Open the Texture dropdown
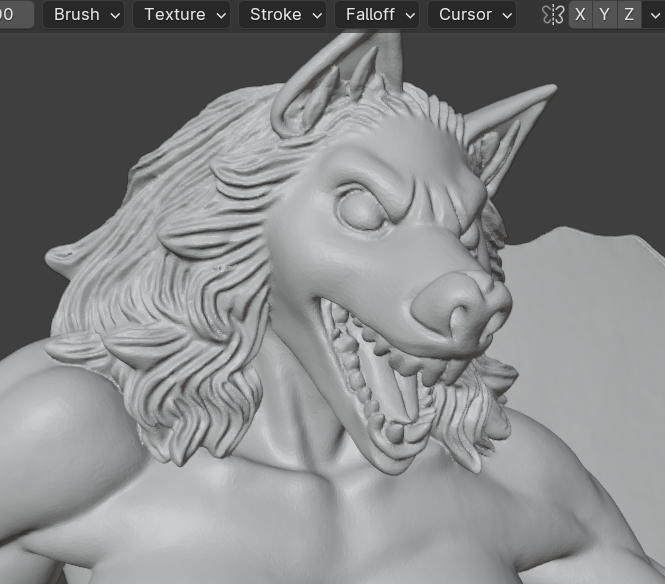The image size is (665, 584). coord(182,14)
